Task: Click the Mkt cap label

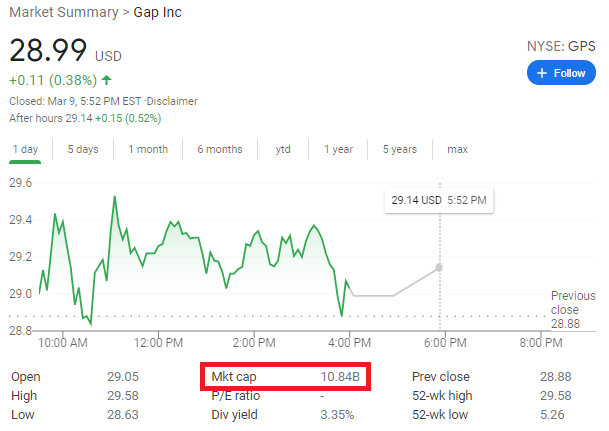Action: tap(234, 377)
